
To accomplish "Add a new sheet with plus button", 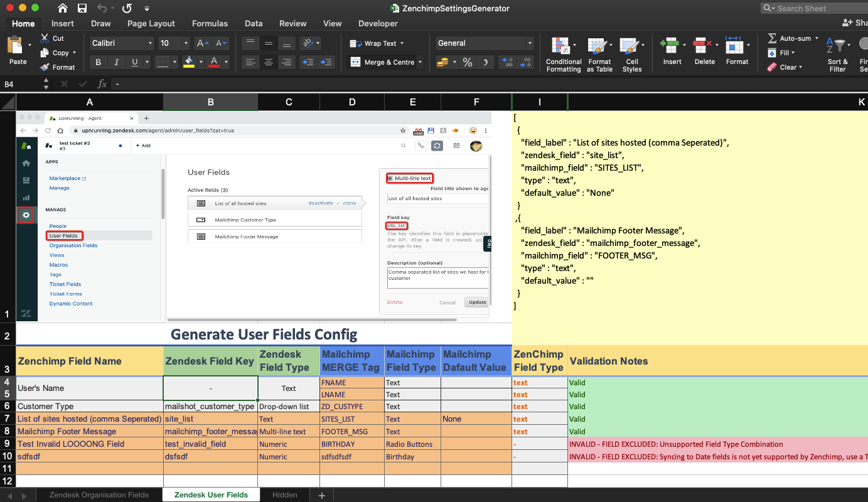I will point(322,496).
